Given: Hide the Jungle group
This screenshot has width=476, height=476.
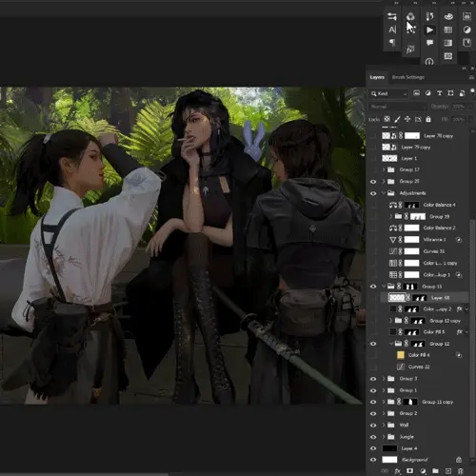Looking at the screenshot, I should point(373,437).
